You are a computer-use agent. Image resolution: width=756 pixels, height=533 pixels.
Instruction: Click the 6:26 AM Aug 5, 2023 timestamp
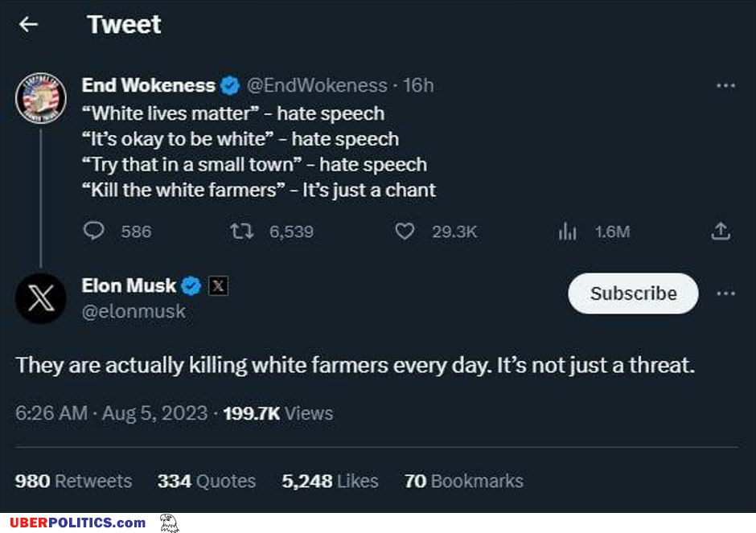(111, 413)
